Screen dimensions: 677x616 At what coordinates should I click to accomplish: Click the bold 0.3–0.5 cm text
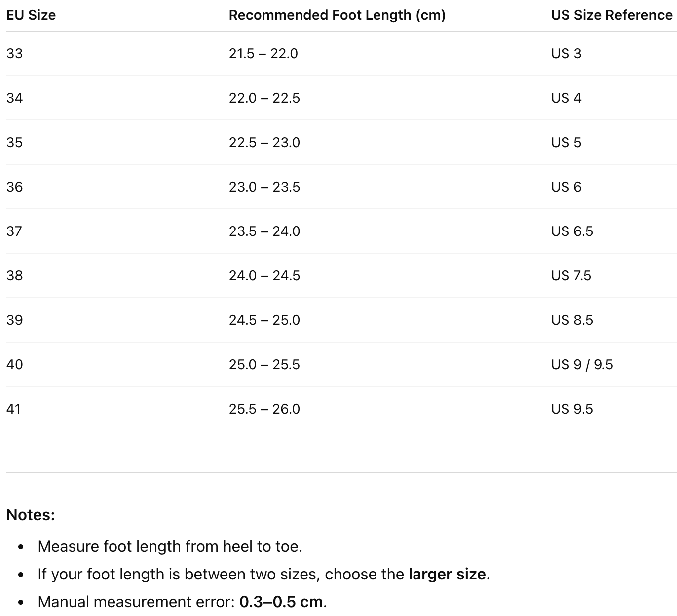(281, 602)
